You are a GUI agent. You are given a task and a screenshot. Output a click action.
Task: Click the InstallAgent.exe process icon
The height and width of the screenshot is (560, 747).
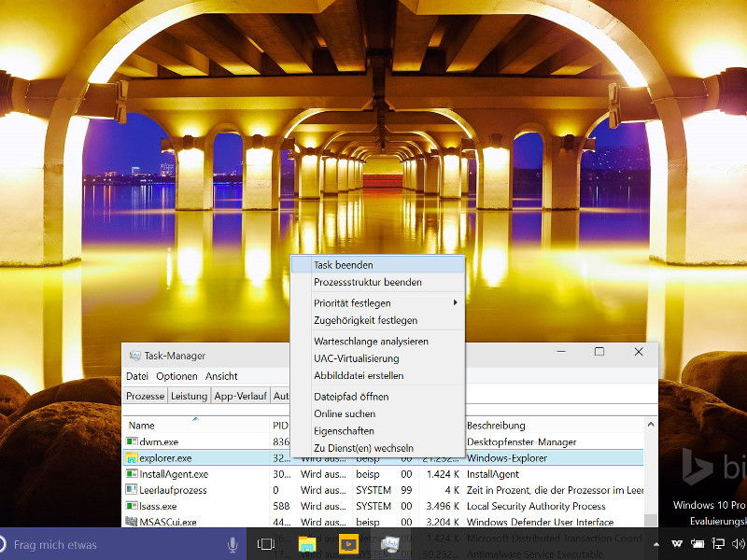(132, 474)
